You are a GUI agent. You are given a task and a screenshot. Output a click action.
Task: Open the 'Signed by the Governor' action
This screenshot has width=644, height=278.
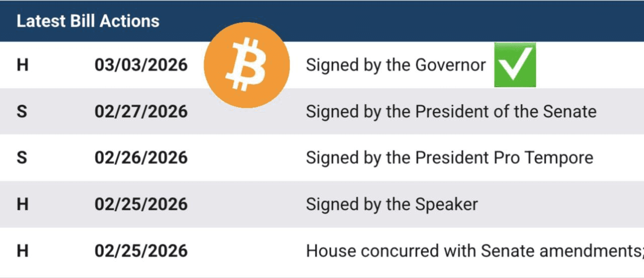pos(396,65)
